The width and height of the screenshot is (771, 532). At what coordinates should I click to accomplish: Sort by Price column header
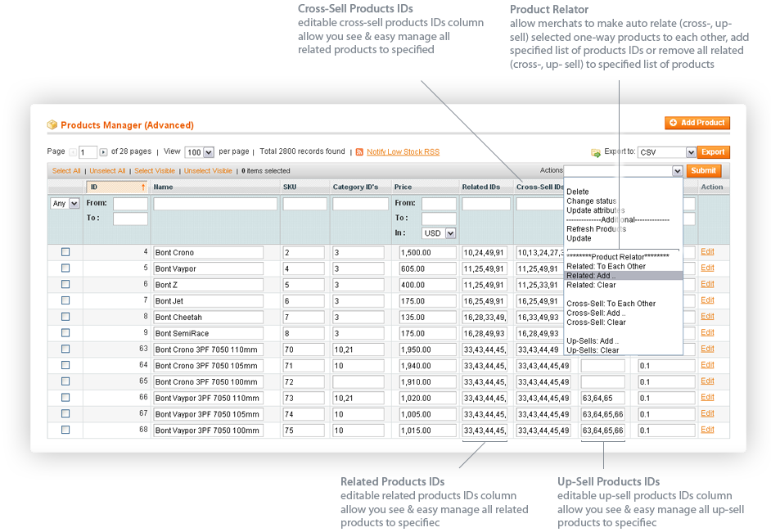tap(403, 187)
